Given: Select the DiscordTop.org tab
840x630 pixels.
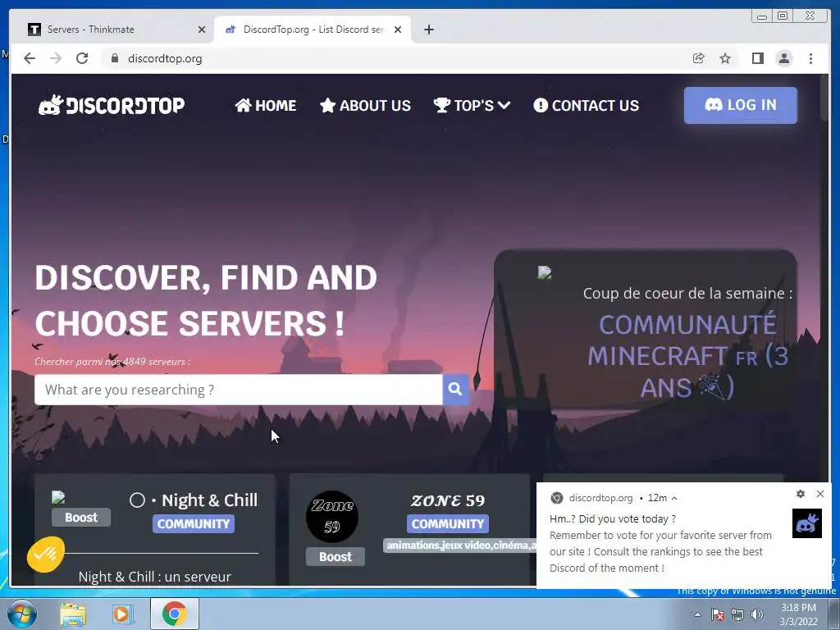Looking at the screenshot, I should point(313,30).
